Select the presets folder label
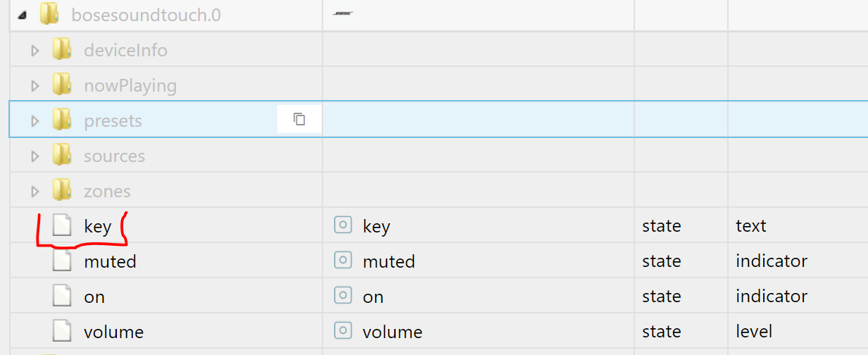Viewport: 868px width, 355px height. (113, 120)
